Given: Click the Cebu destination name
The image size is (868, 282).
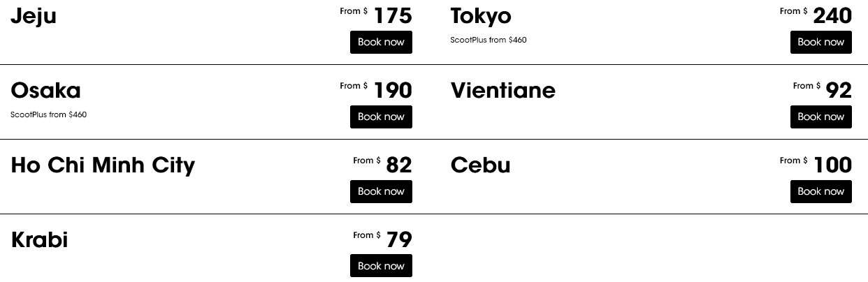Looking at the screenshot, I should pyautogui.click(x=480, y=165).
